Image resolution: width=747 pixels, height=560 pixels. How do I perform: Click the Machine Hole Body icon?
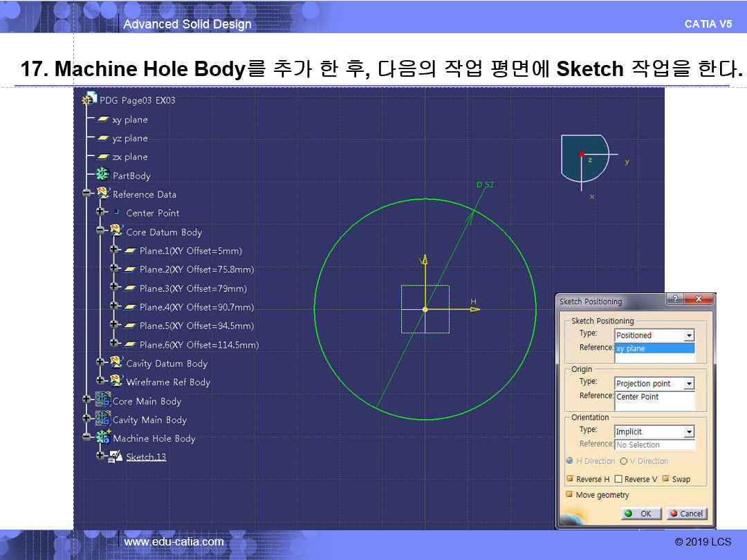[x=103, y=438]
